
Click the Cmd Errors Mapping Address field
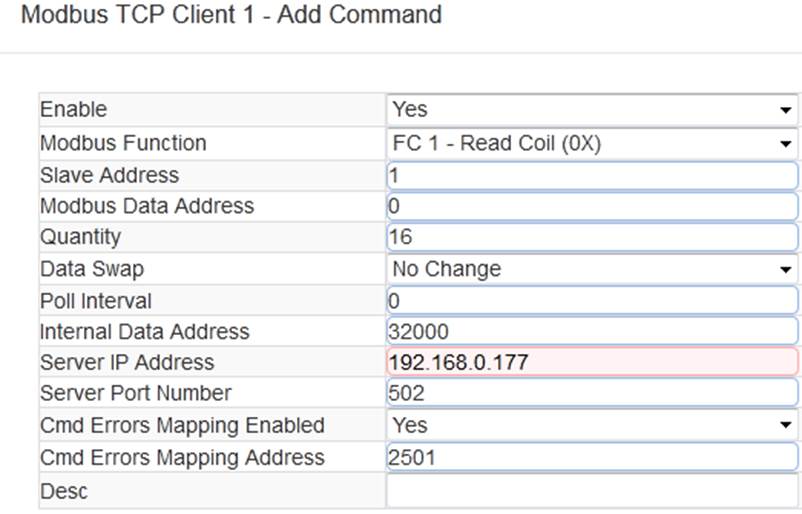[x=592, y=457]
